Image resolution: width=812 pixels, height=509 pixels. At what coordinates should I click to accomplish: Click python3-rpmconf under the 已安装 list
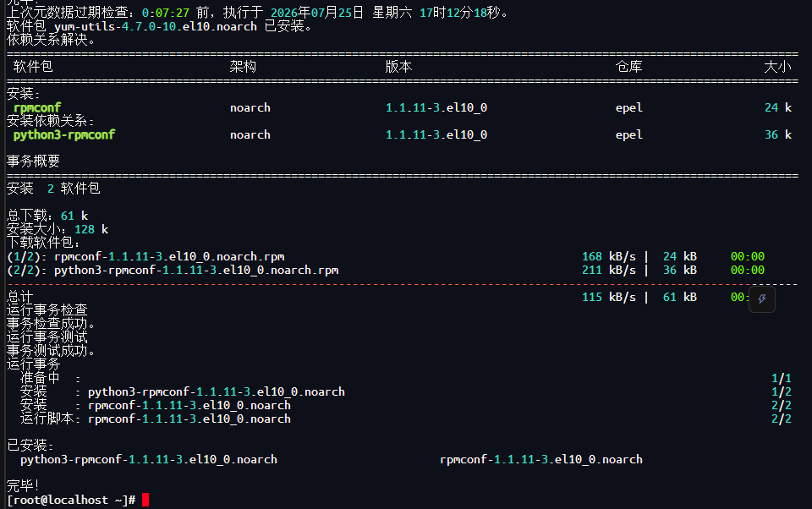click(x=149, y=460)
